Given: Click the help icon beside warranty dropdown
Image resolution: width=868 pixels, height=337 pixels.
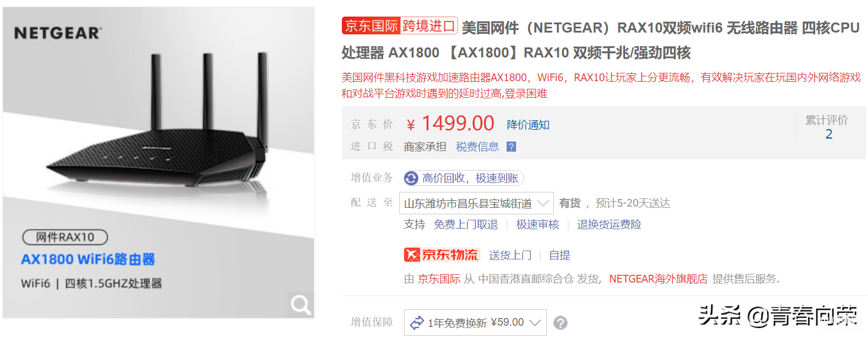Looking at the screenshot, I should [x=560, y=323].
